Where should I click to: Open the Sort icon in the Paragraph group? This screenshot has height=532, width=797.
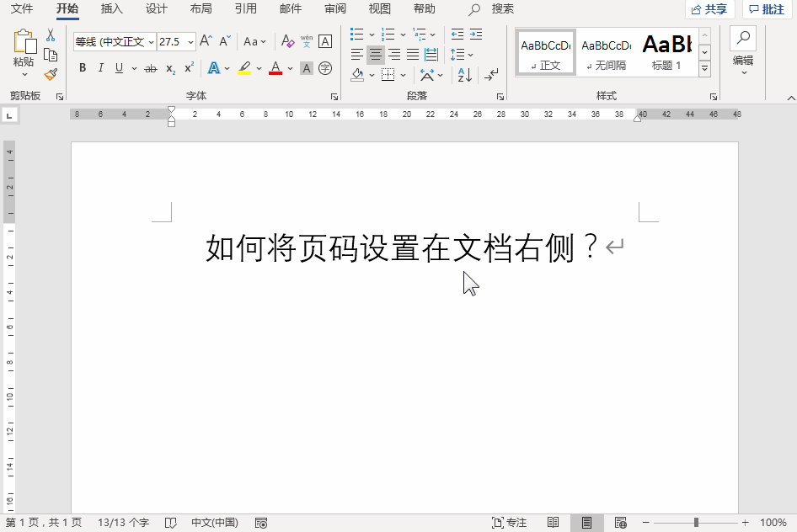pyautogui.click(x=463, y=74)
